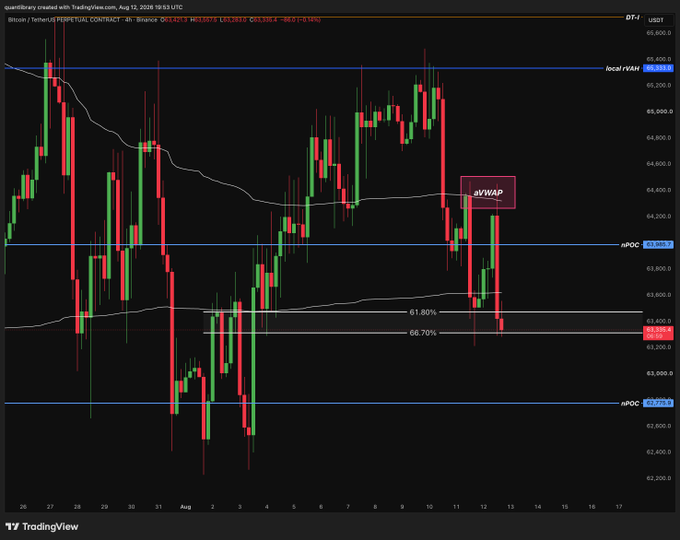Screen dimensions: 680x540
Task: Click the 61.80% Fibonacci level label
Action: click(423, 312)
